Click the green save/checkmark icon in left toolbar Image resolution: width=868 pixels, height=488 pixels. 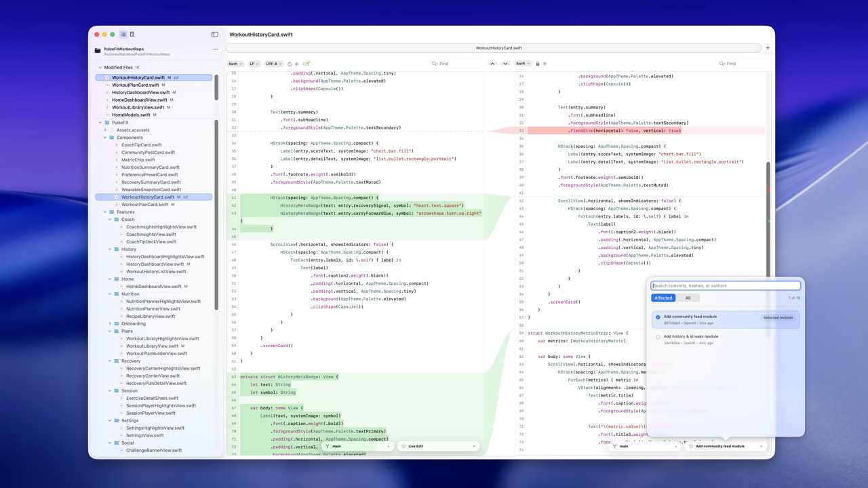click(307, 64)
